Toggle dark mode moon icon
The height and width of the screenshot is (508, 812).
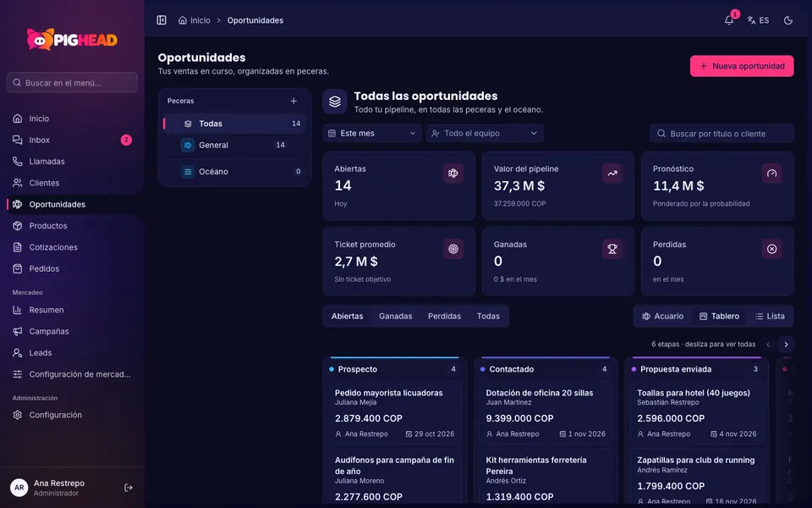click(788, 20)
